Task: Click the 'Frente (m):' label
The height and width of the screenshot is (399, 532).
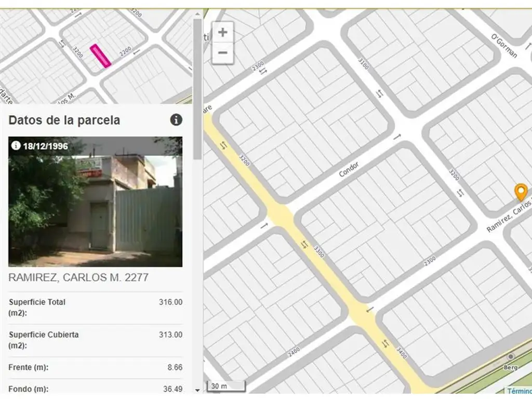Action: tap(28, 367)
